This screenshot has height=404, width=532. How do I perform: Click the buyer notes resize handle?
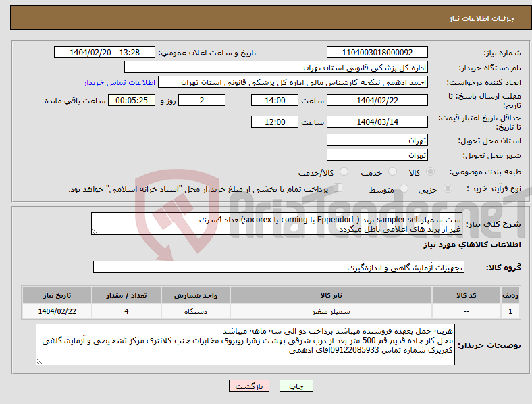39,362
